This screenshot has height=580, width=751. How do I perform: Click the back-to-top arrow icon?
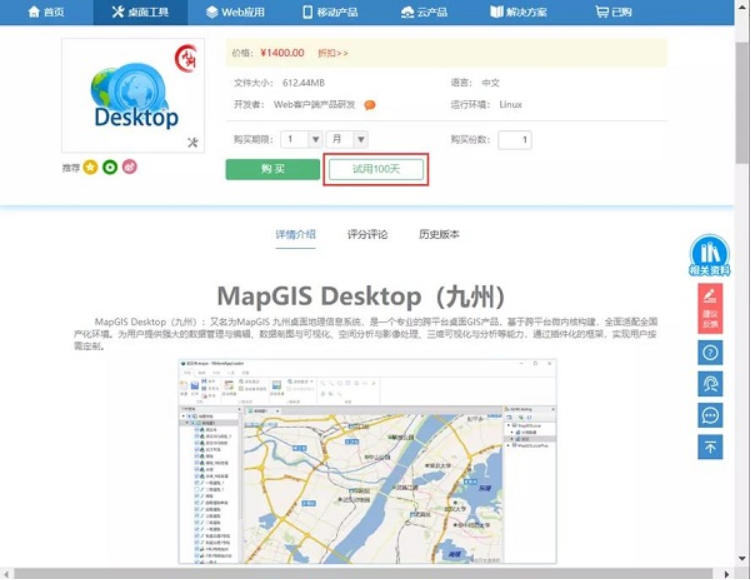pos(710,447)
